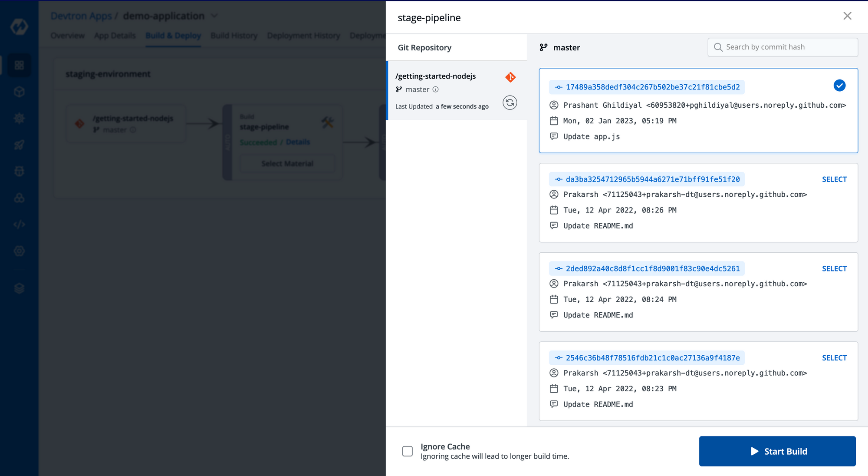Click the commit message speech bubble icon
This screenshot has width=868, height=476.
pos(554,136)
